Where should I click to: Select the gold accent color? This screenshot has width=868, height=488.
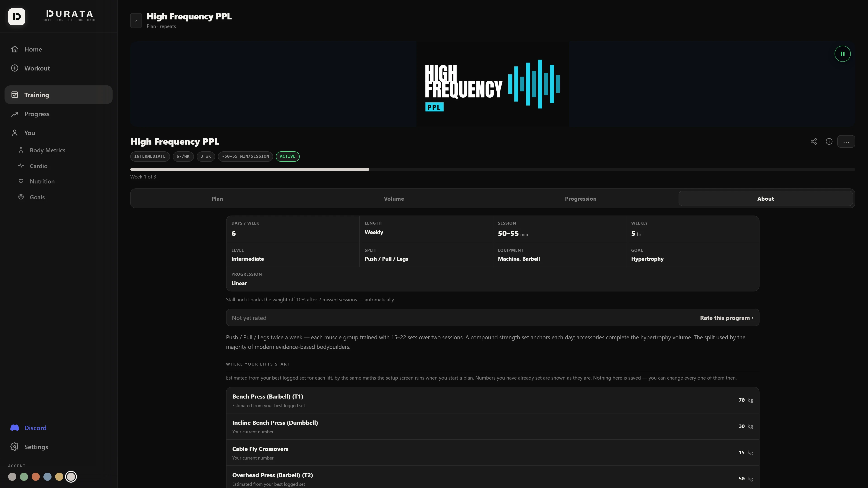(59, 476)
